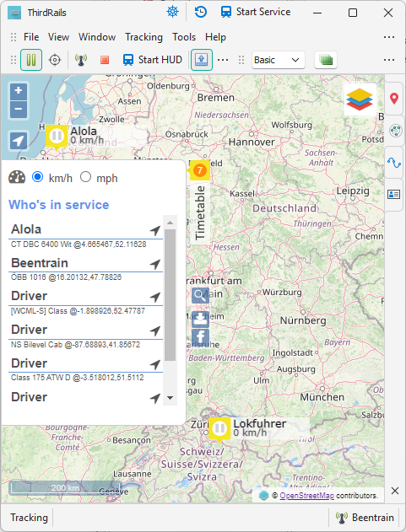Open the Help menu
This screenshot has height=532, width=406.
click(215, 37)
